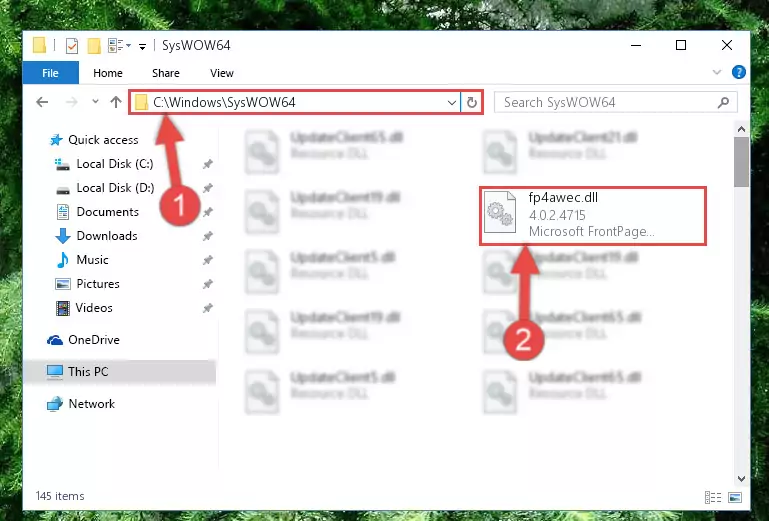Image resolution: width=769 pixels, height=521 pixels.
Task: Refresh the SysWOW64 folder
Action: coord(472,103)
